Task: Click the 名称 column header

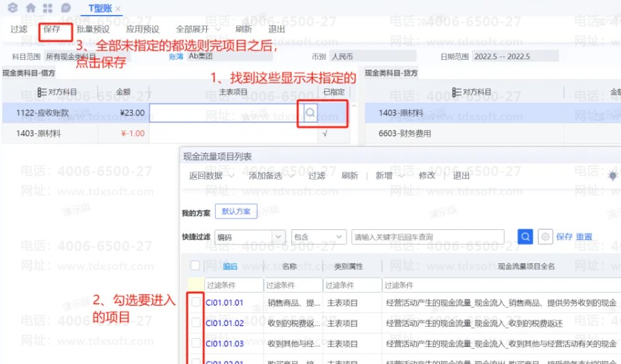Action: 289,266
